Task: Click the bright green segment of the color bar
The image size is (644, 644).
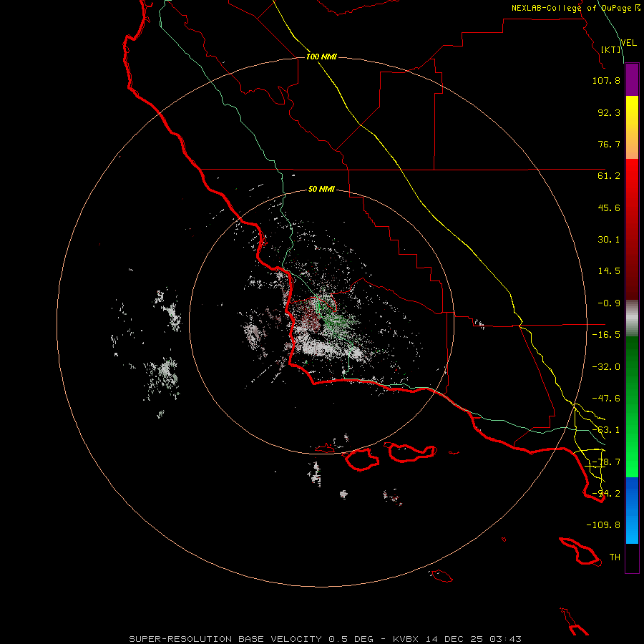Action: [632, 406]
